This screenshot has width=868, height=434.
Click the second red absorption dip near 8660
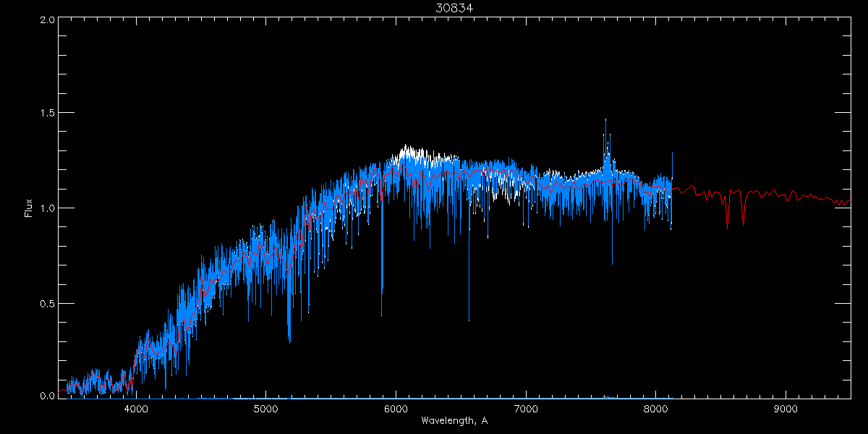coord(743,218)
